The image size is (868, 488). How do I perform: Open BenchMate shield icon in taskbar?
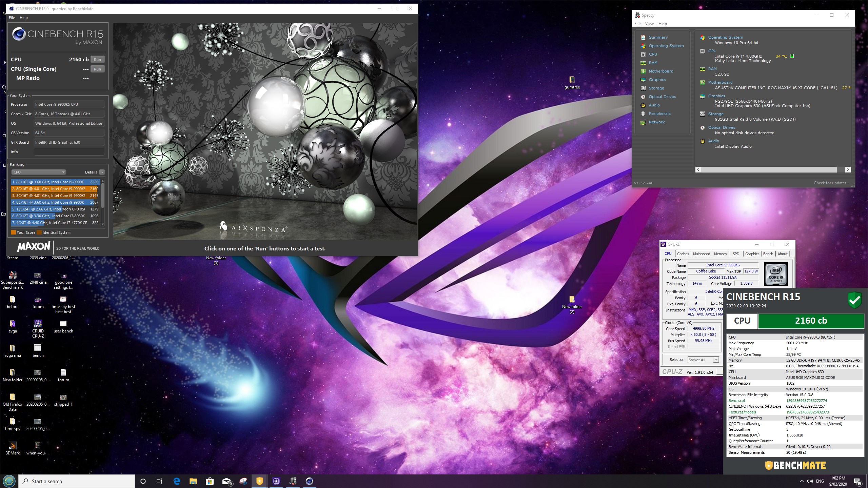(x=259, y=481)
